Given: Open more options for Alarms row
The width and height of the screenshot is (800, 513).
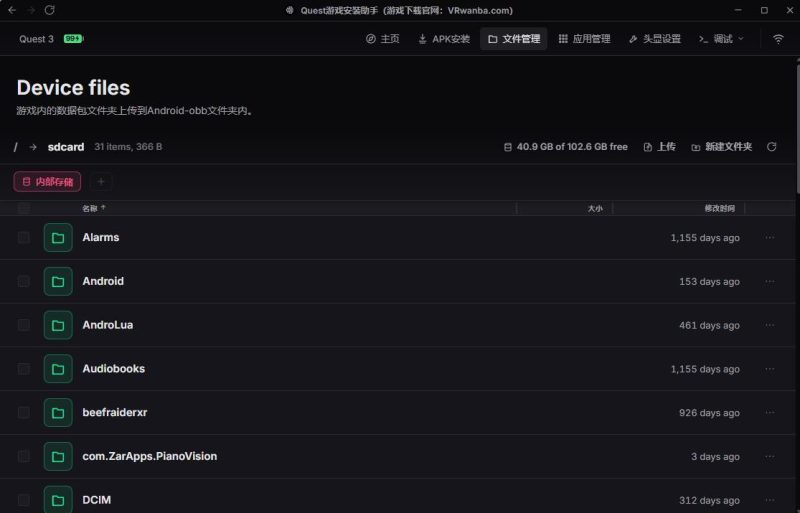Looking at the screenshot, I should (769, 237).
